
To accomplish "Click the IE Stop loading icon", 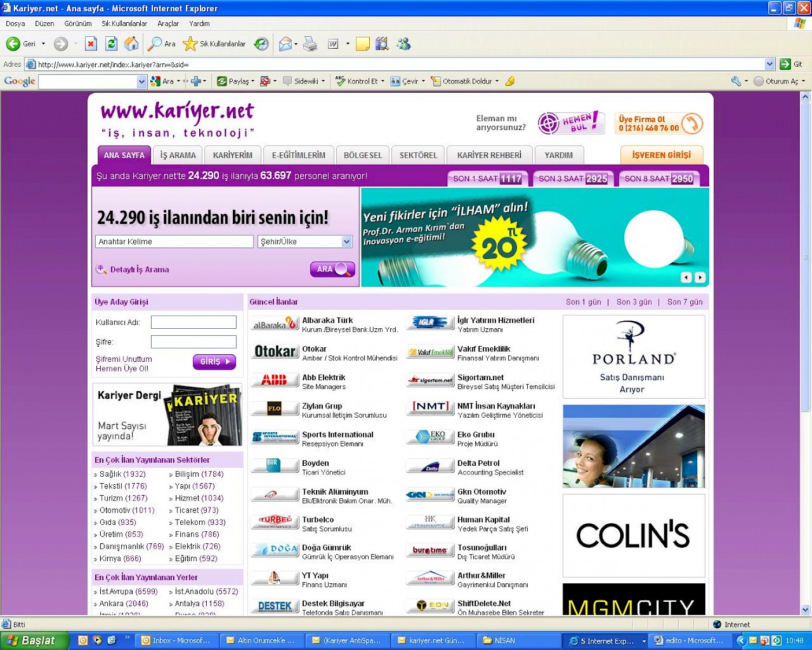I will (x=91, y=44).
